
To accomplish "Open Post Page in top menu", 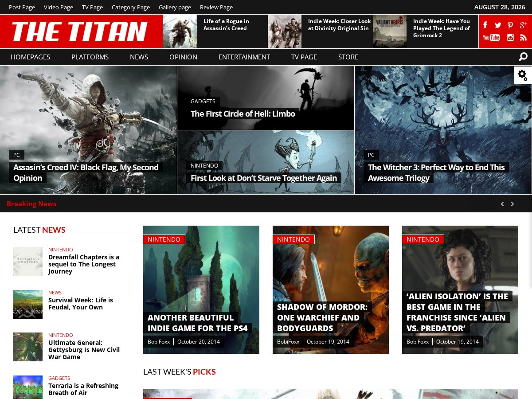I will pyautogui.click(x=22, y=7).
